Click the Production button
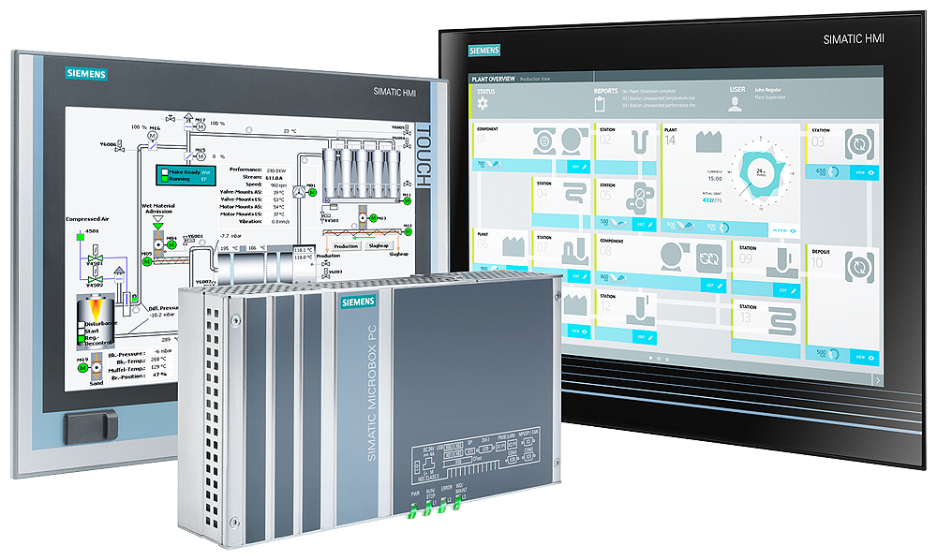Viewport: 937px width, 560px height. click(346, 246)
